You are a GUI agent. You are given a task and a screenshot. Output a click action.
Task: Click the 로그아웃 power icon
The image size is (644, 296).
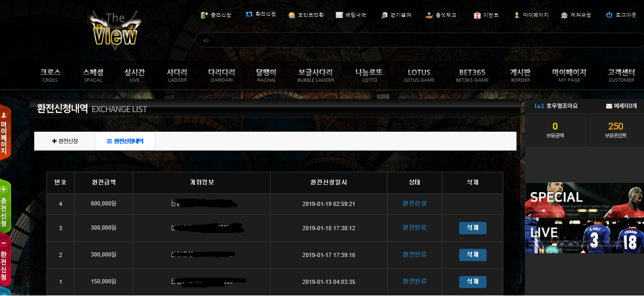click(x=609, y=15)
